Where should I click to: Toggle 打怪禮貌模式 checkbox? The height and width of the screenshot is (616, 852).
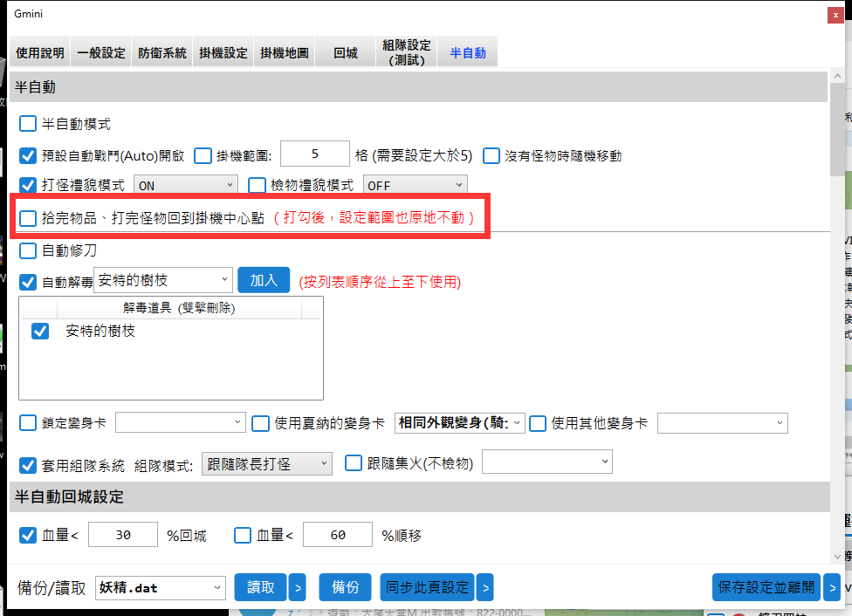28,185
